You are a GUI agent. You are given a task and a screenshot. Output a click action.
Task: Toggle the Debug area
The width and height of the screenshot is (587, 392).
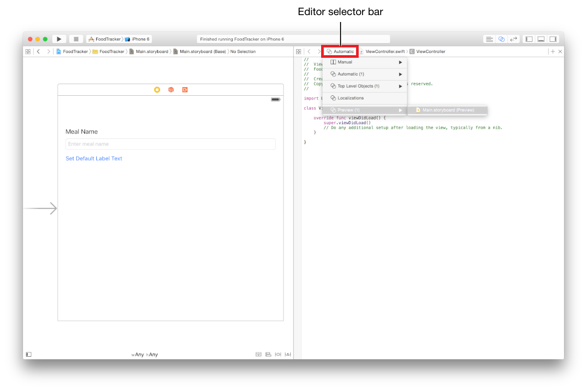(541, 39)
